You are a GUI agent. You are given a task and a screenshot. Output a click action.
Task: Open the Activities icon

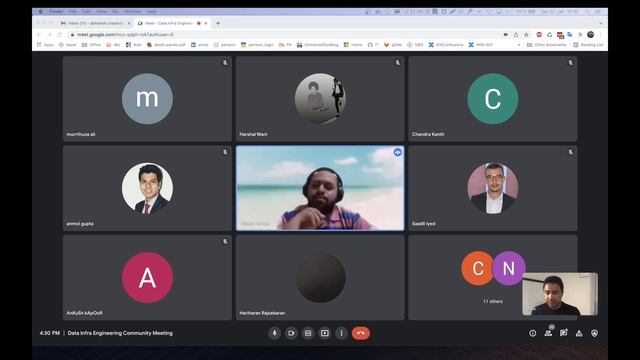[x=579, y=333]
